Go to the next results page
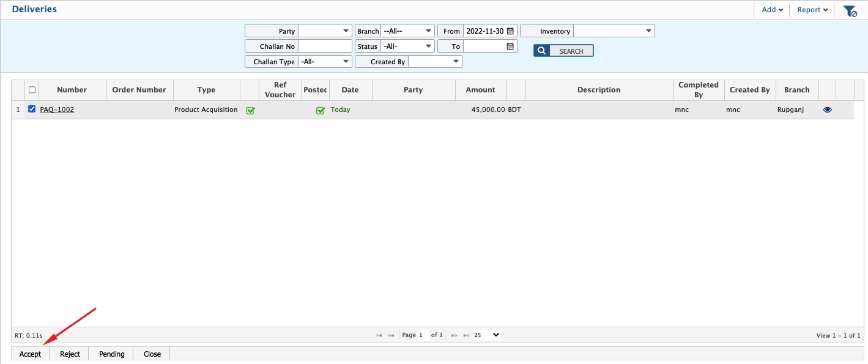 click(x=454, y=335)
